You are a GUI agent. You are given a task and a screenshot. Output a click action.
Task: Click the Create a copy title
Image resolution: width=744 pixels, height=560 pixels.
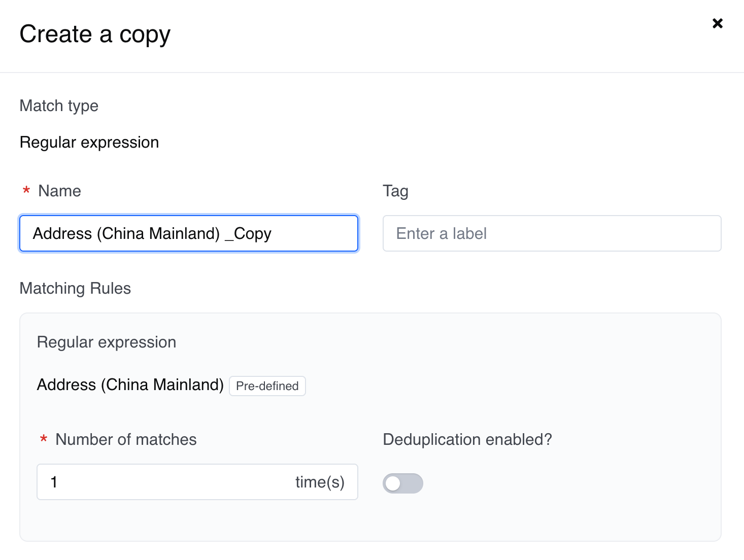[x=95, y=34]
